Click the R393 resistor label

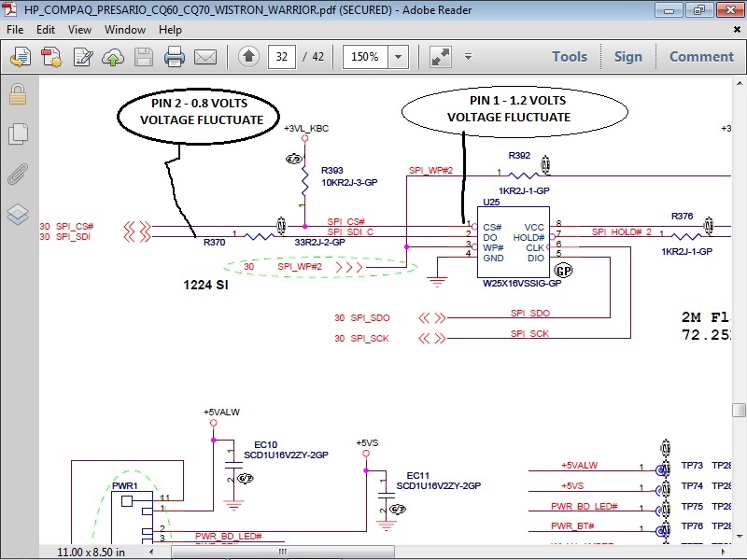point(332,171)
